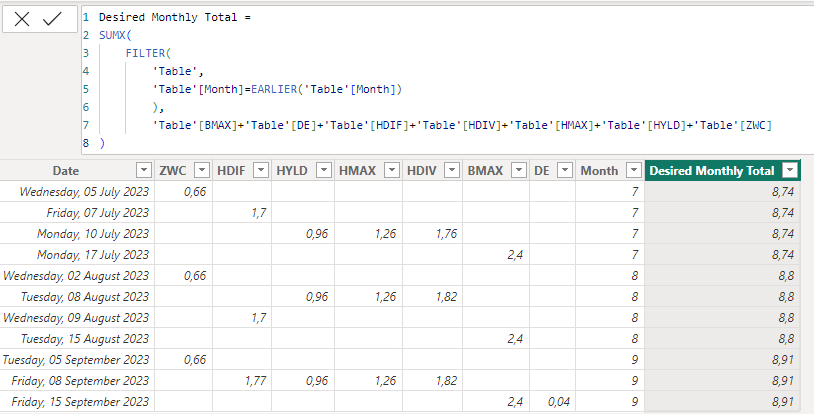Click the cell Monday, 10 July 2023
The width and height of the screenshot is (814, 414).
77,234
